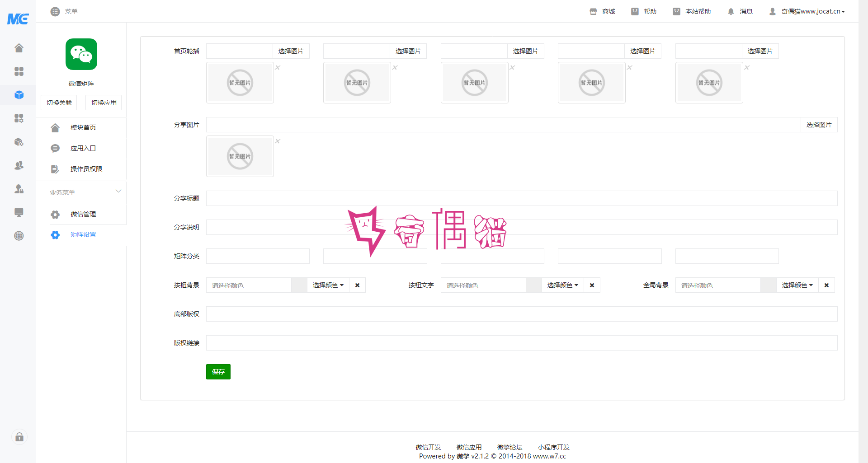Screen dimensions: 868x463
Task: Click the blue gear icon beside 矩阵设置
Action: [x=55, y=235]
